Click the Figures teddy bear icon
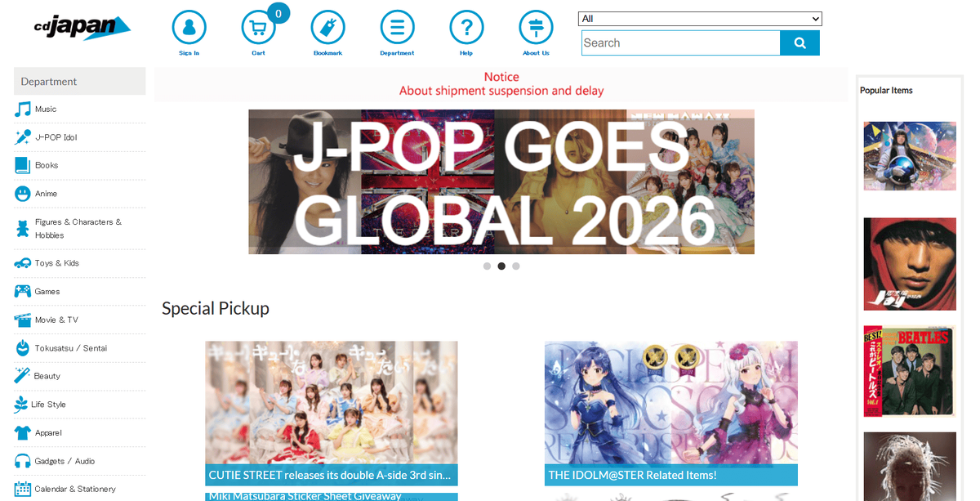The width and height of the screenshot is (980, 501). tap(23, 229)
